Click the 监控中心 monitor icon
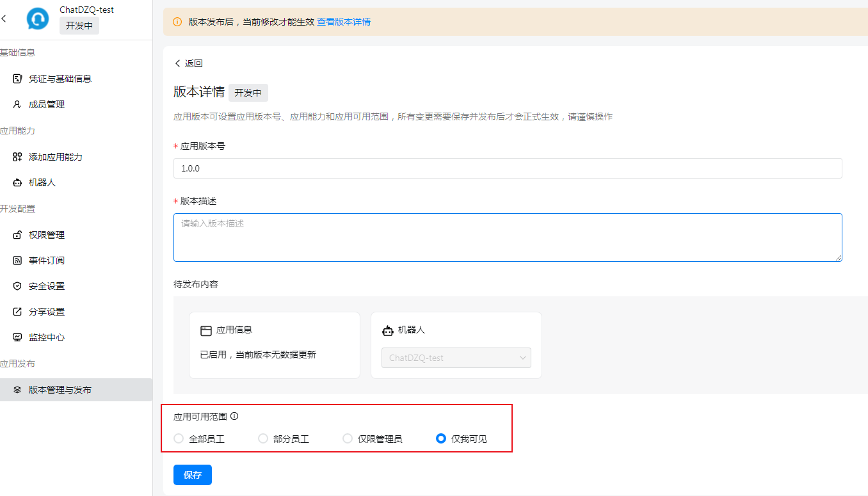This screenshot has width=868, height=496. (17, 337)
